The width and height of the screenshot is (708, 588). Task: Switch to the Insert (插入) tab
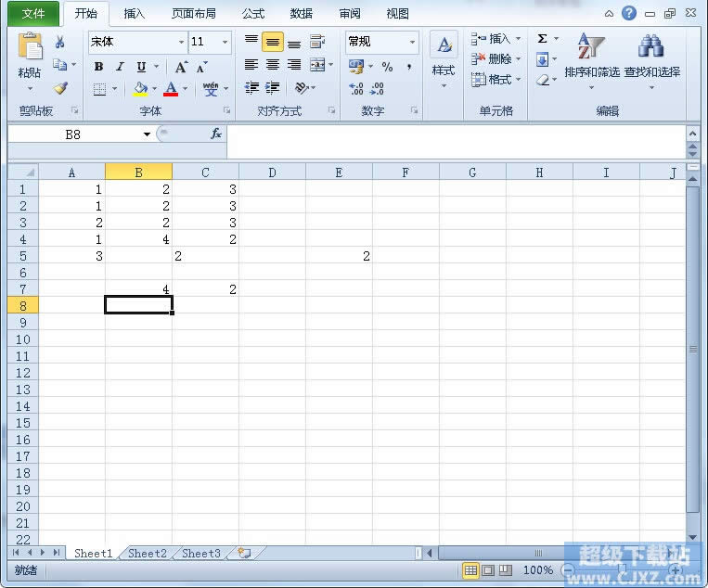[x=135, y=14]
